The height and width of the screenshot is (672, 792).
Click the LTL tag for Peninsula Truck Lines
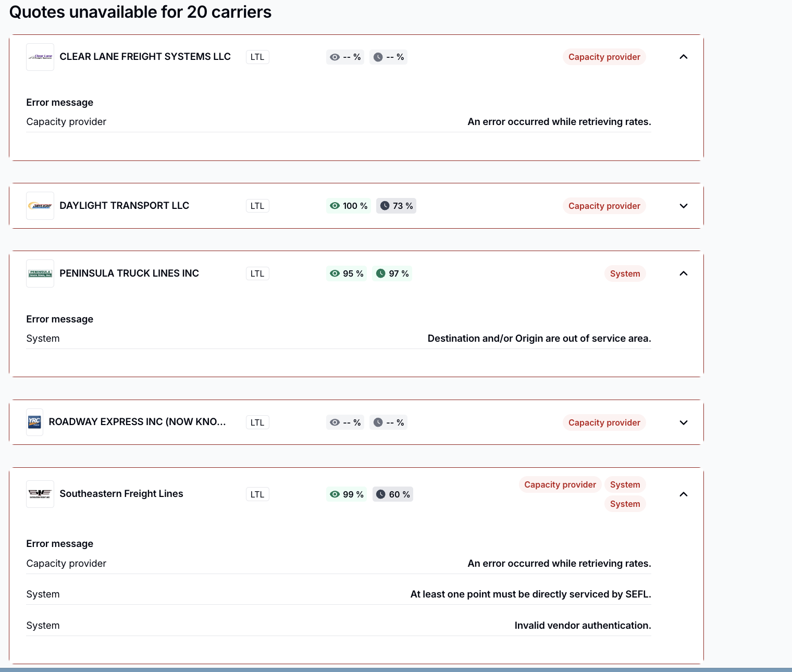(x=257, y=273)
